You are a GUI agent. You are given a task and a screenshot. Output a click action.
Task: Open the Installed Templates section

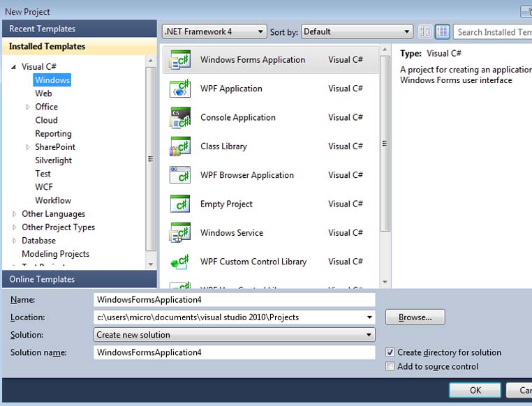80,47
